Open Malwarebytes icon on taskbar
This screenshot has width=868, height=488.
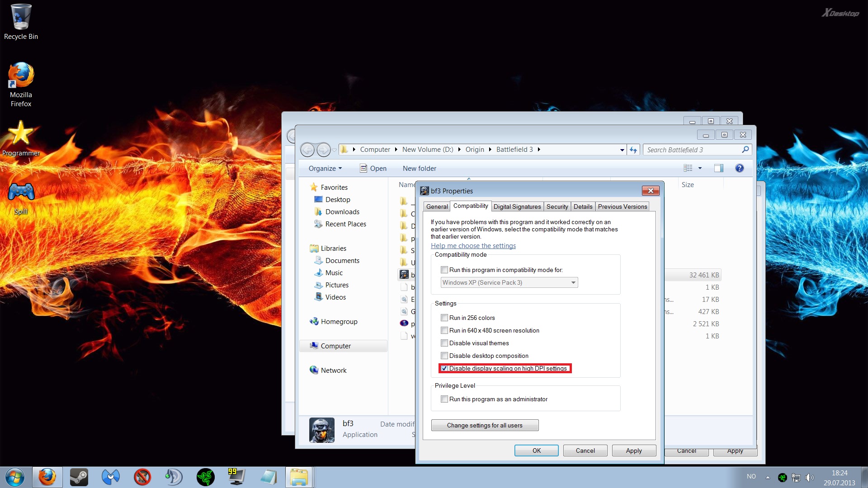[111, 477]
